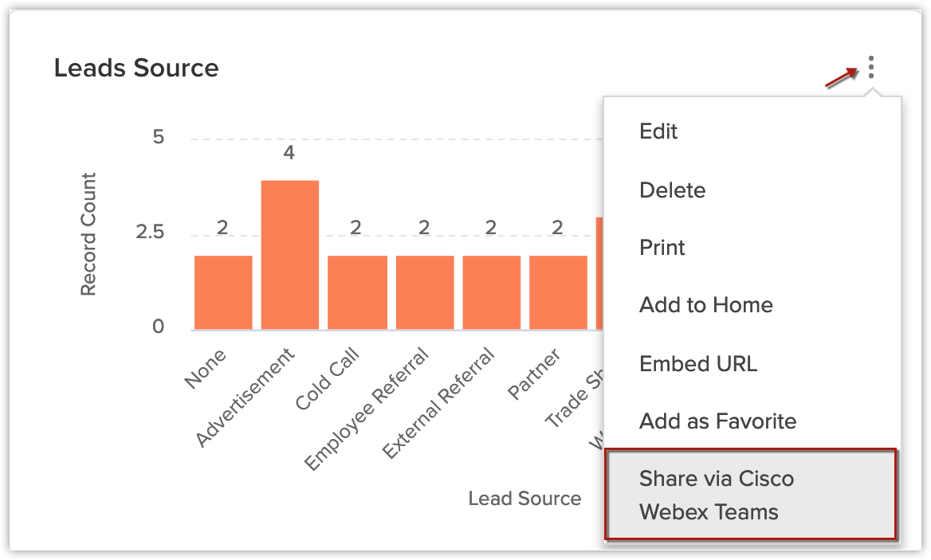This screenshot has height=560, width=931.
Task: Click the None bar in chart
Action: point(223,292)
